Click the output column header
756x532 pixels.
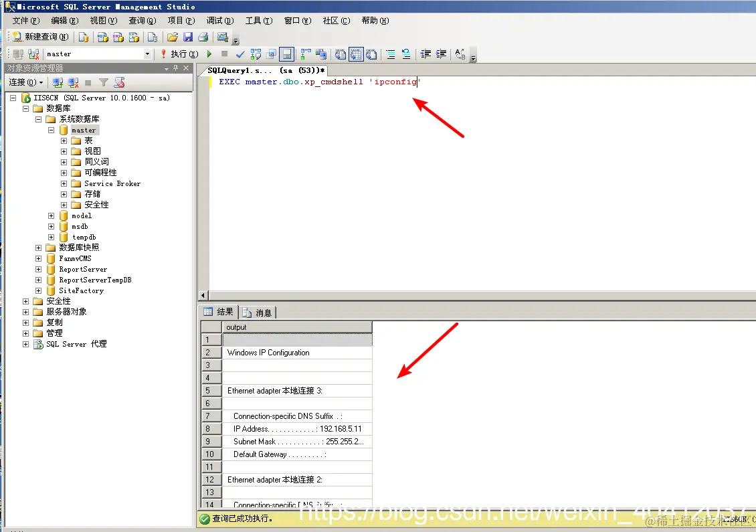coord(297,327)
